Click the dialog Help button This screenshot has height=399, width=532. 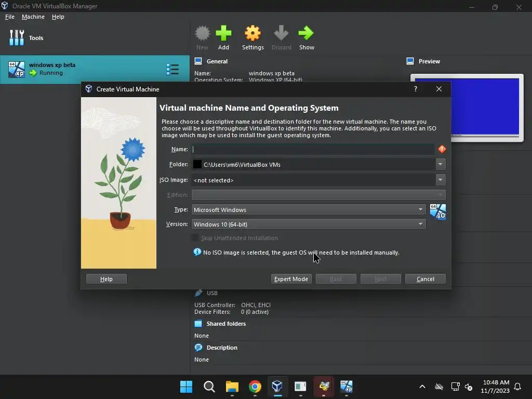106,279
